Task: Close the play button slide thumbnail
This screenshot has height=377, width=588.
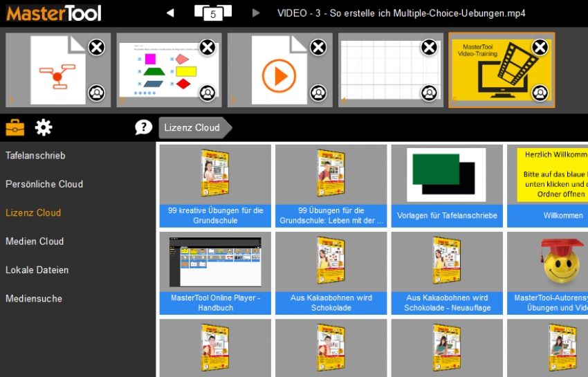Action: [x=318, y=47]
